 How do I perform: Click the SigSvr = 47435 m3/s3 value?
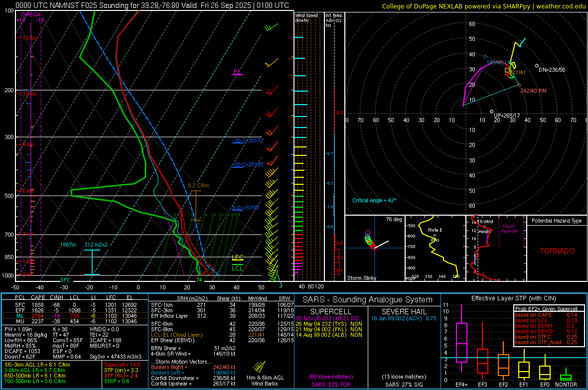pyautogui.click(x=116, y=357)
